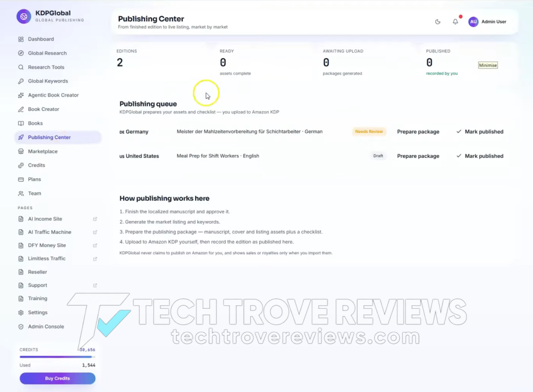This screenshot has width=533, height=392.
Task: Mark the Germany edition as published
Action: [479, 132]
